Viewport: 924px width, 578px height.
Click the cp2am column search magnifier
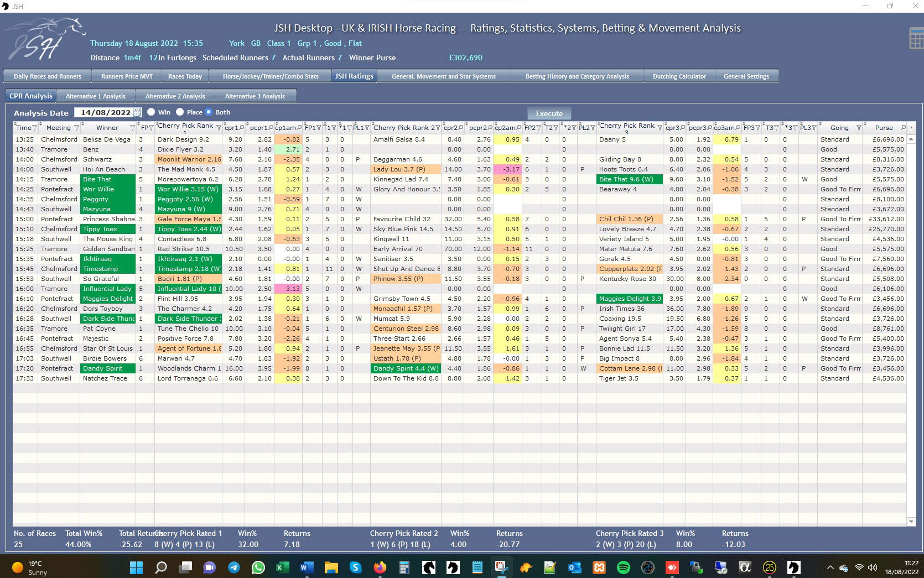(x=518, y=128)
